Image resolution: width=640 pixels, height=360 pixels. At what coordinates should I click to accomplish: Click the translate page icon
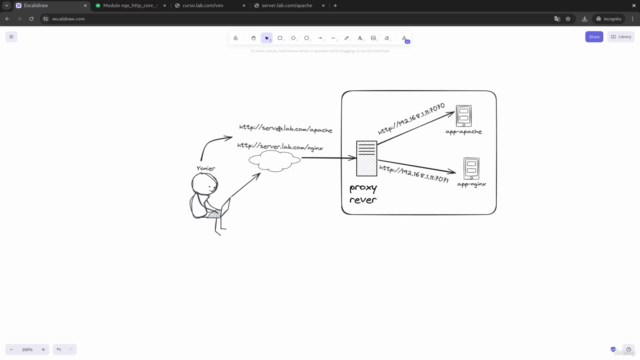click(557, 19)
